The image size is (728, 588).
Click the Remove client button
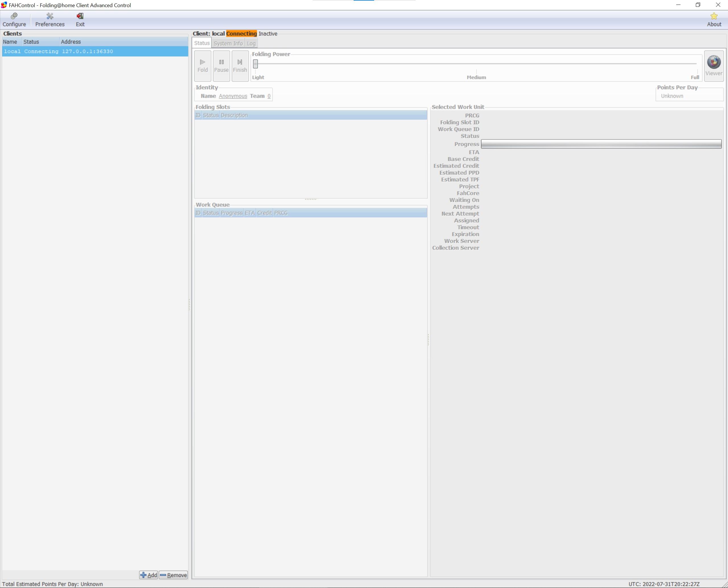[x=174, y=575]
